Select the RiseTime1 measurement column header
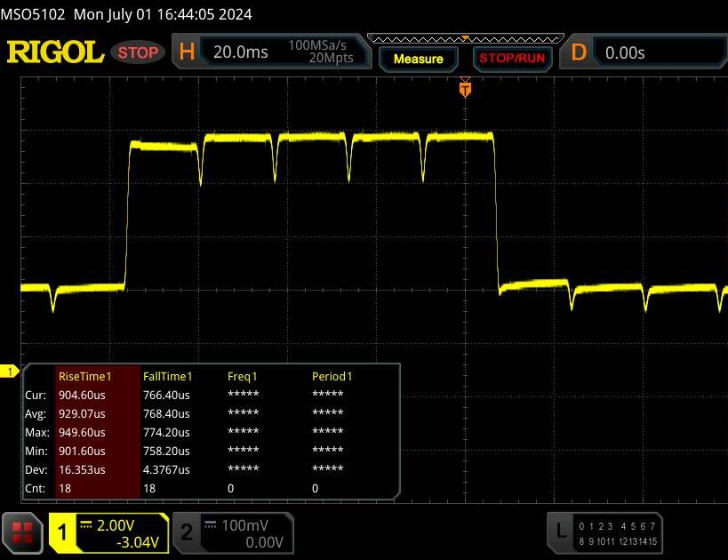This screenshot has width=728, height=560. click(85, 377)
